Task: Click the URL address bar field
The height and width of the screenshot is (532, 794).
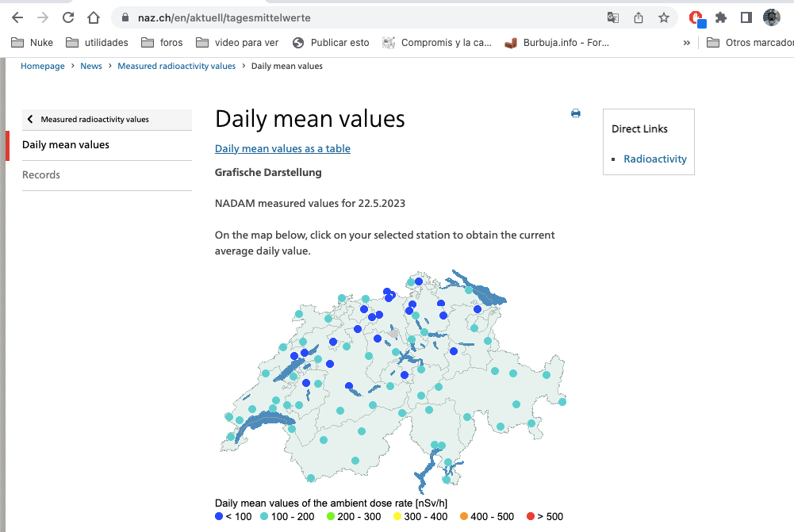Action: click(x=357, y=17)
